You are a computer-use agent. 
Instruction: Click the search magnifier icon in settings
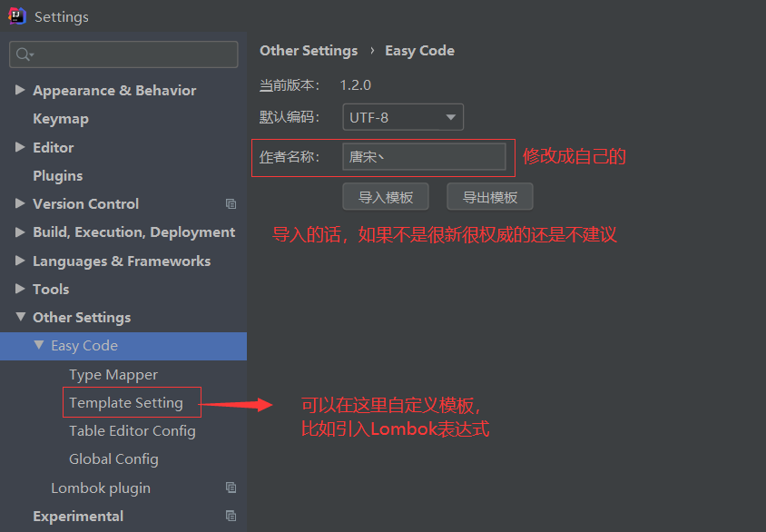coord(24,54)
